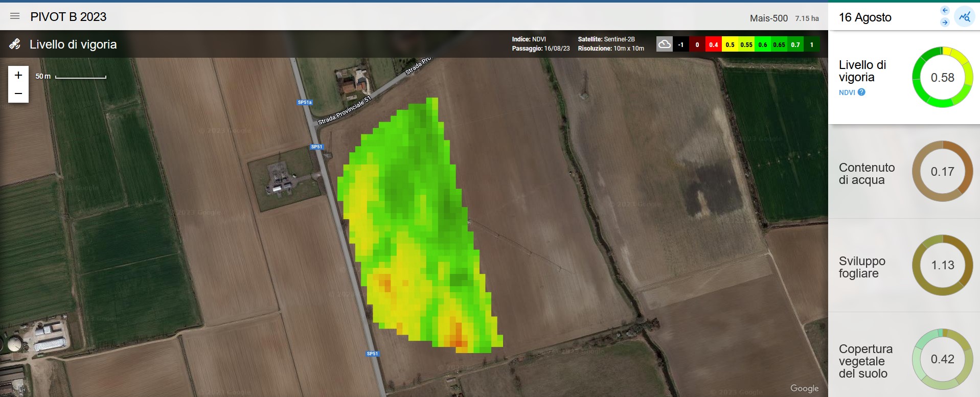The image size is (980, 397).
Task: Open the Sviluppo fogliare index
Action: (904, 265)
